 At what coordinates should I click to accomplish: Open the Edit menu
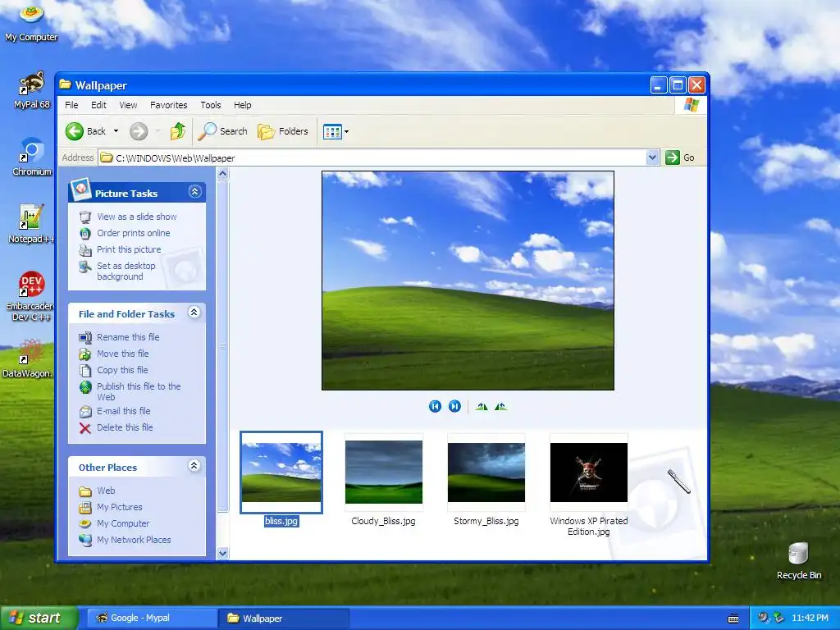(x=98, y=105)
